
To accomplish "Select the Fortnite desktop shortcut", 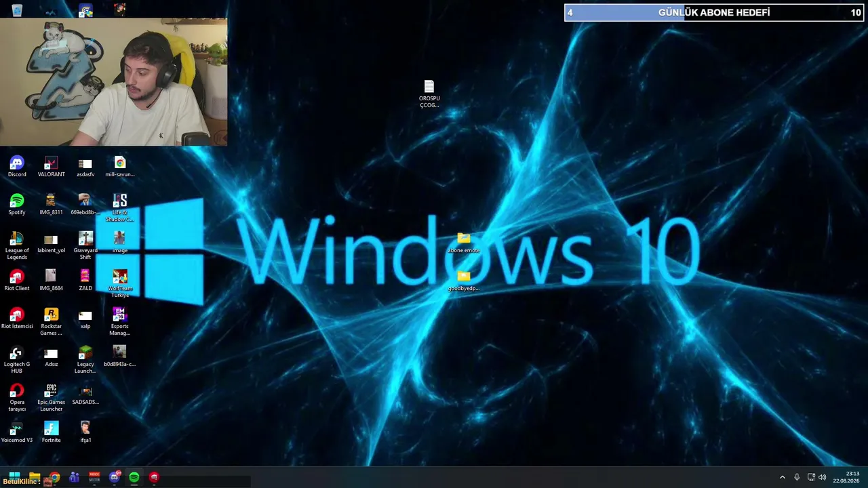I will [x=51, y=432].
